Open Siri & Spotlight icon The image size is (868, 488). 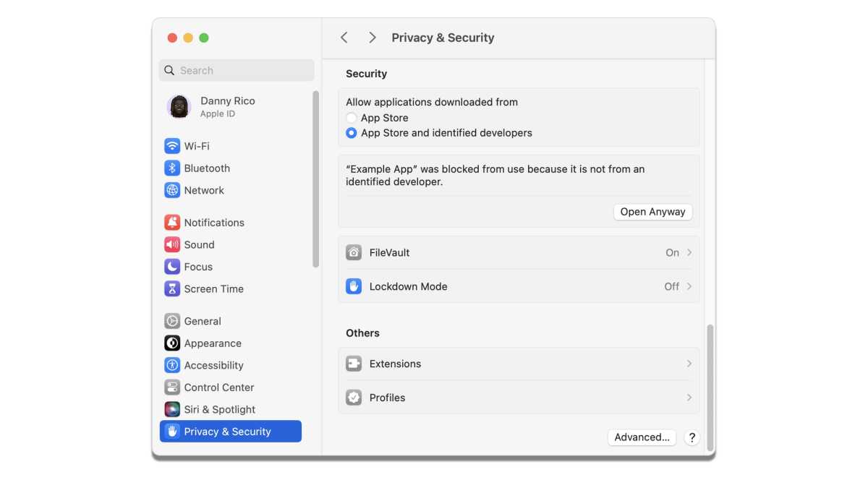pyautogui.click(x=172, y=409)
